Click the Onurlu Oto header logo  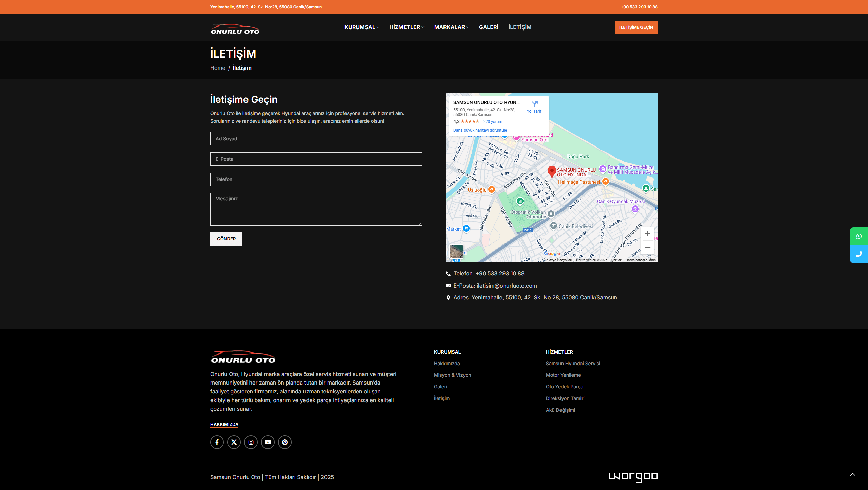pos(235,29)
